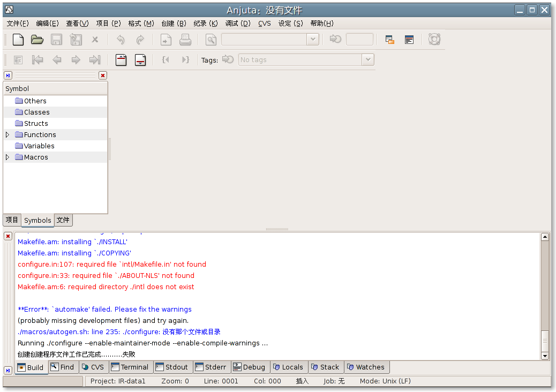Close the Symbol pane with red X
This screenshot has width=556, height=392.
point(103,76)
